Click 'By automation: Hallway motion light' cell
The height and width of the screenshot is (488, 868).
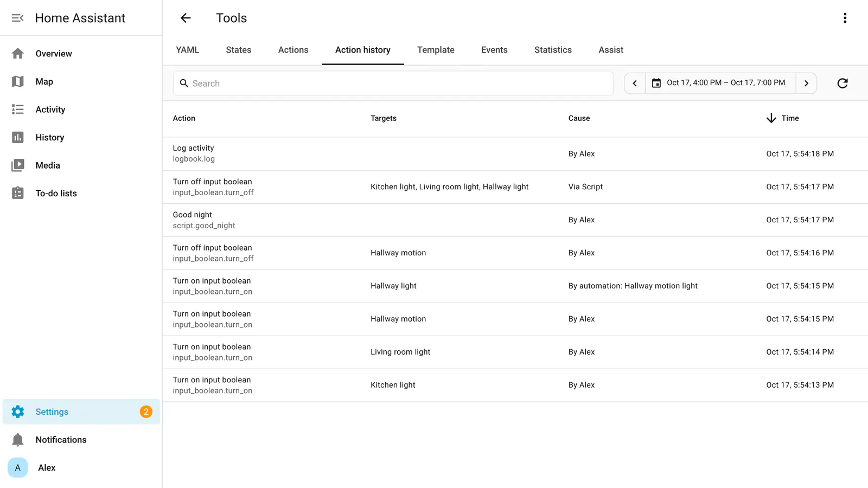tap(633, 286)
